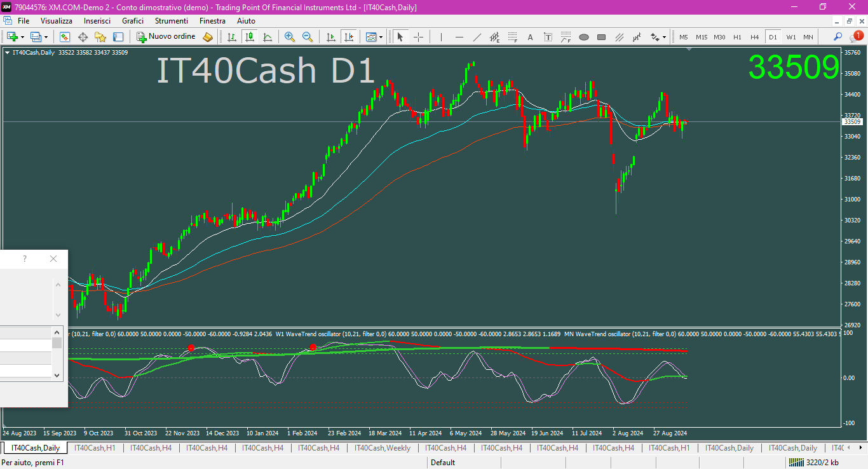Open the Strumenti menu

172,21
